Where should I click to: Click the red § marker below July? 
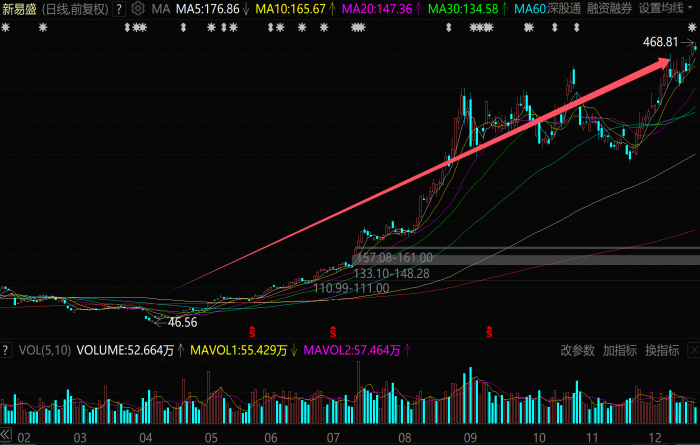(x=333, y=329)
